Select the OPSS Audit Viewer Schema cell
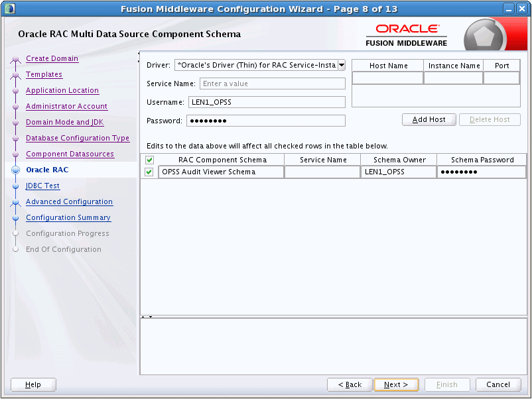This screenshot has height=399, width=532. pyautogui.click(x=221, y=172)
